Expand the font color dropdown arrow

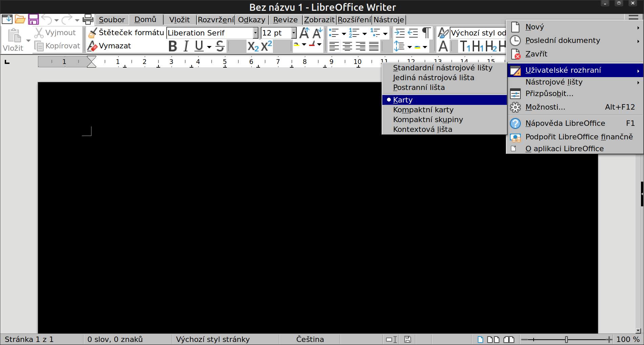pos(319,45)
